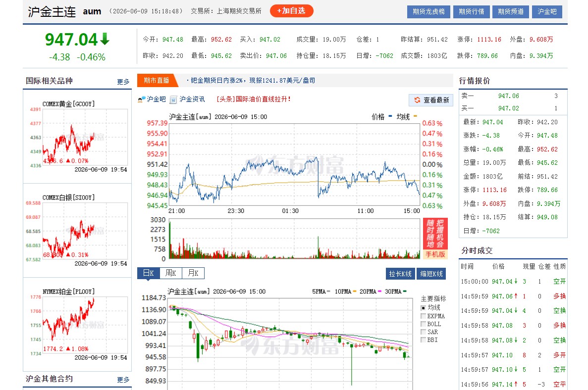Click the 涨停 value 1113.16 in header
Viewport: 588px width, 390px height.
489,39
